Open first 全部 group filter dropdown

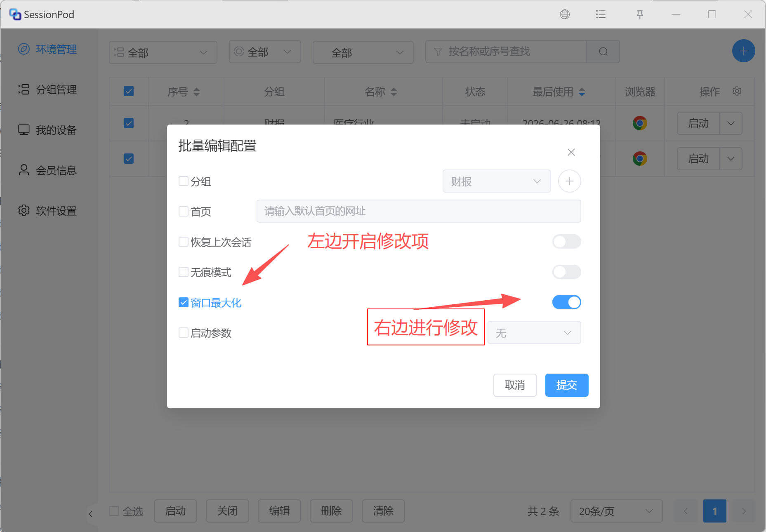[163, 52]
